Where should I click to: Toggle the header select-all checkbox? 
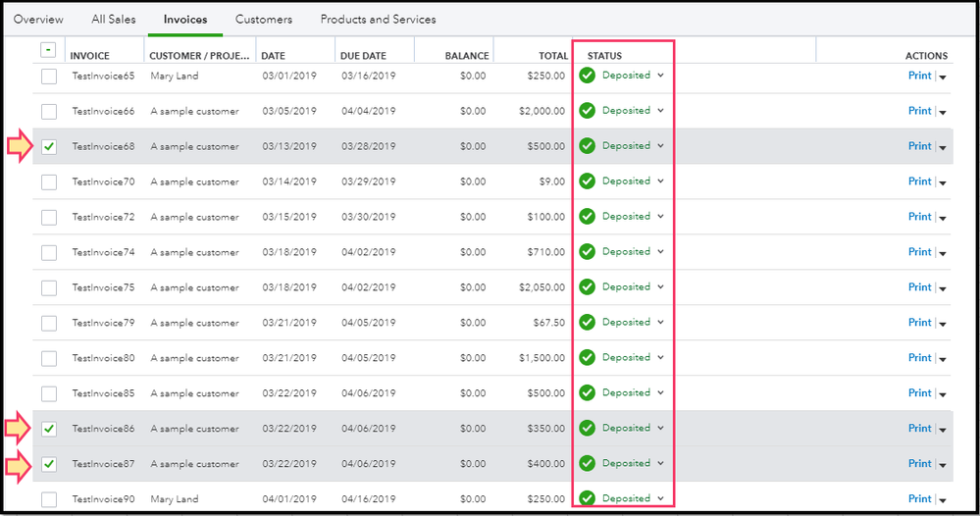click(48, 51)
